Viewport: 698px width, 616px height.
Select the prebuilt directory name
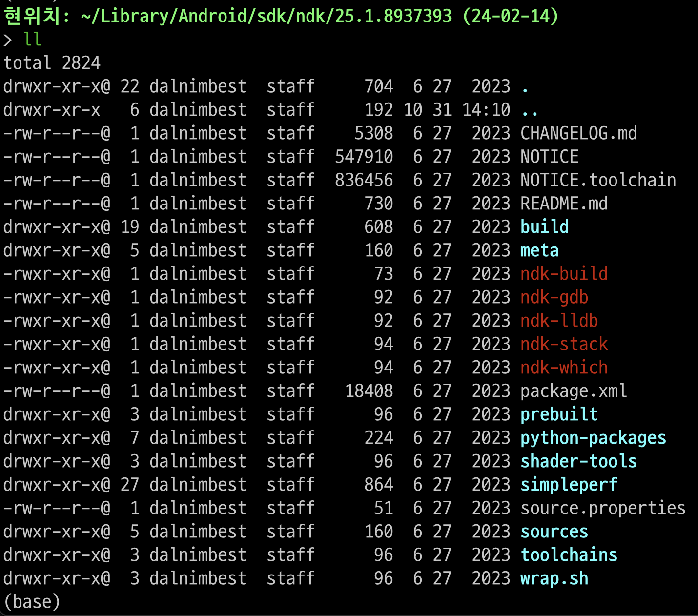[559, 414]
